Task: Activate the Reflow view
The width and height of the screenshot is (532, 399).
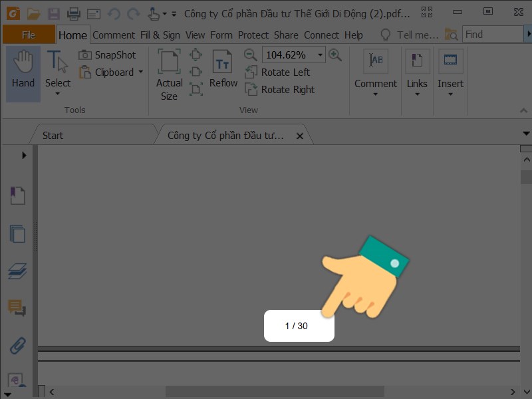Action: [x=223, y=69]
